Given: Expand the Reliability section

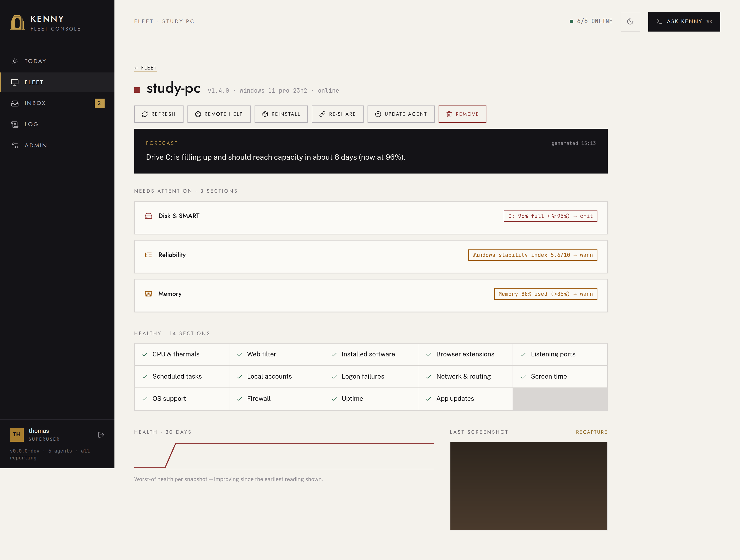Looking at the screenshot, I should pyautogui.click(x=371, y=256).
